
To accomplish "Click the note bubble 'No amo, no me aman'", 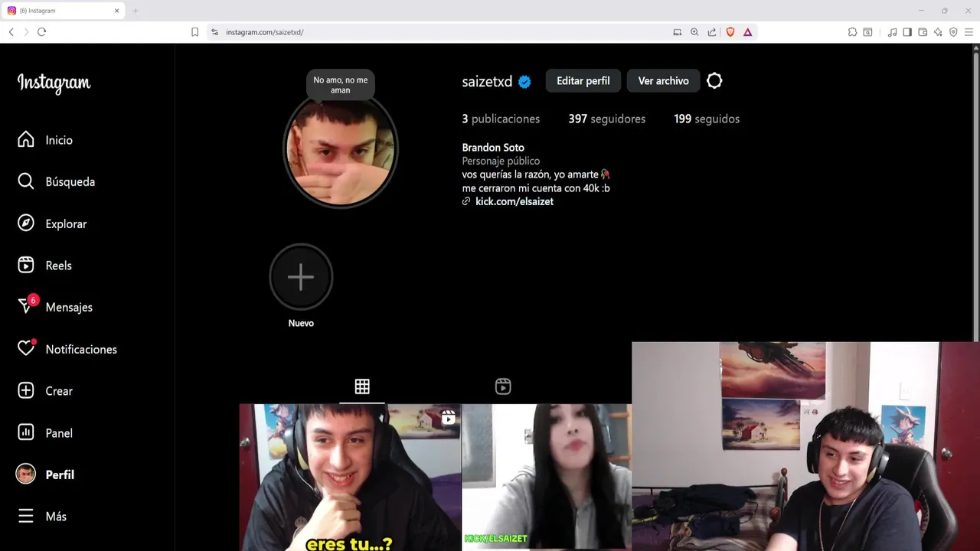I will click(340, 85).
